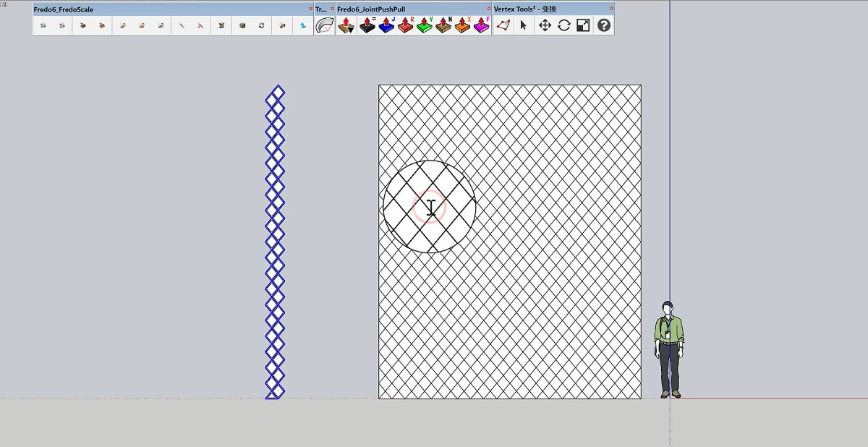Select the green Vector Push Pull V tool

click(x=425, y=26)
